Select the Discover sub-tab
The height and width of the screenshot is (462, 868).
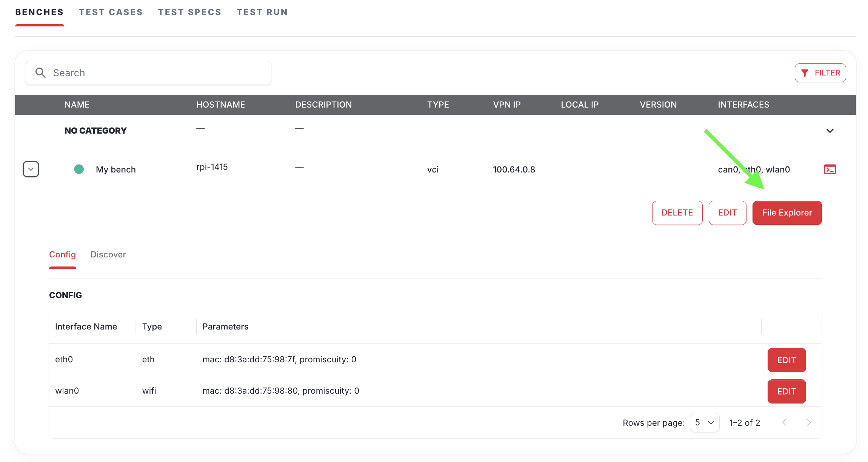tap(108, 254)
